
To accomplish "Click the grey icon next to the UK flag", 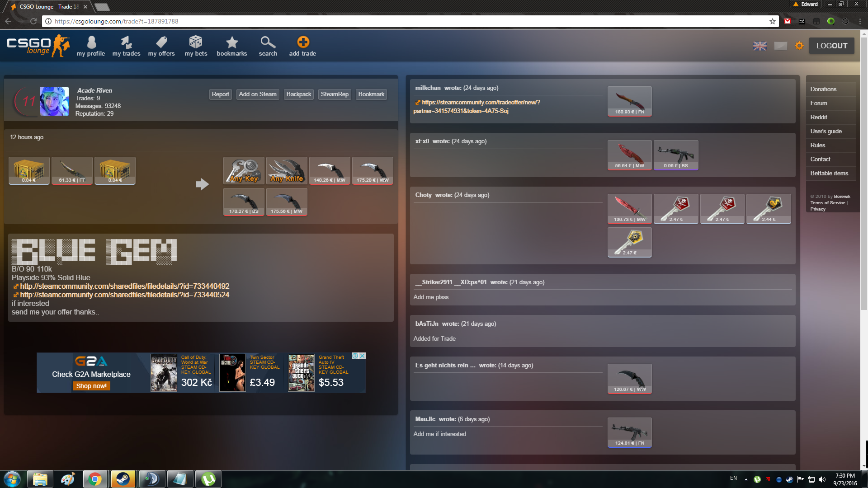I will (x=781, y=46).
